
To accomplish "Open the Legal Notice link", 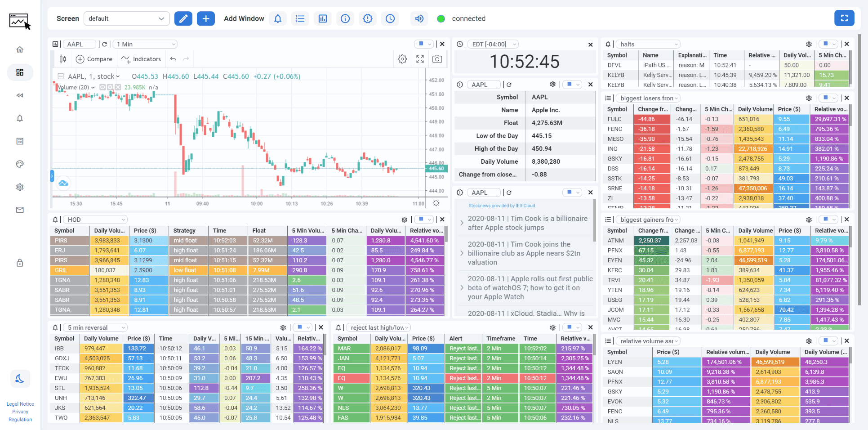I will (20, 404).
